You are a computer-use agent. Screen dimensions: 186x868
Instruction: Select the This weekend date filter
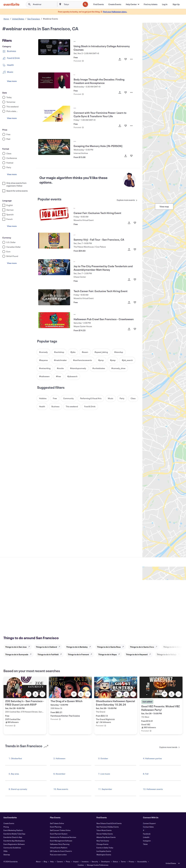pos(4,106)
